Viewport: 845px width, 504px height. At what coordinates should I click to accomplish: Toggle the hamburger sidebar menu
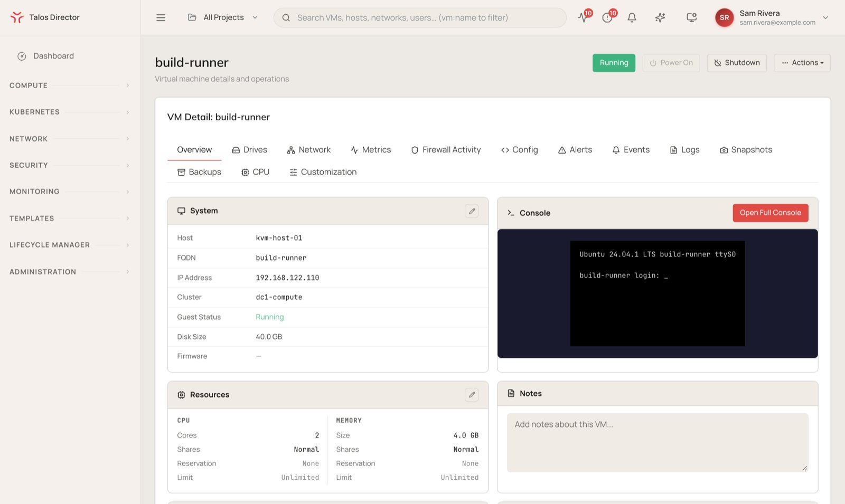(161, 17)
